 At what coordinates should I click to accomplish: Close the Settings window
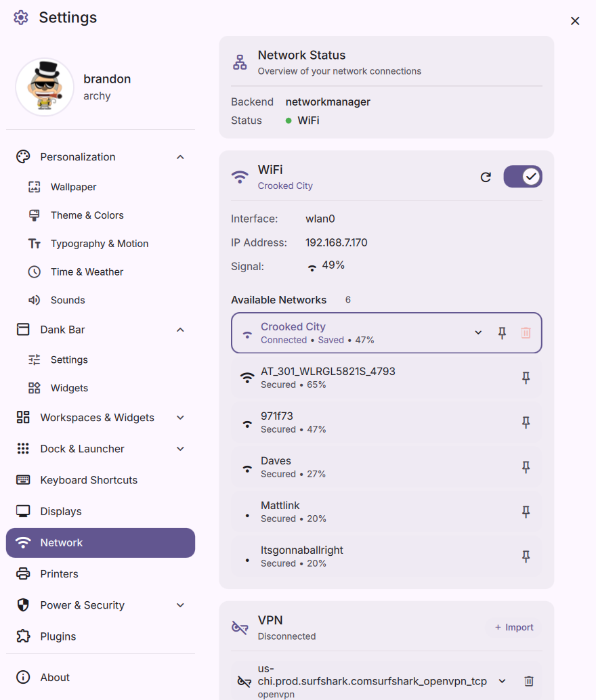click(x=575, y=21)
